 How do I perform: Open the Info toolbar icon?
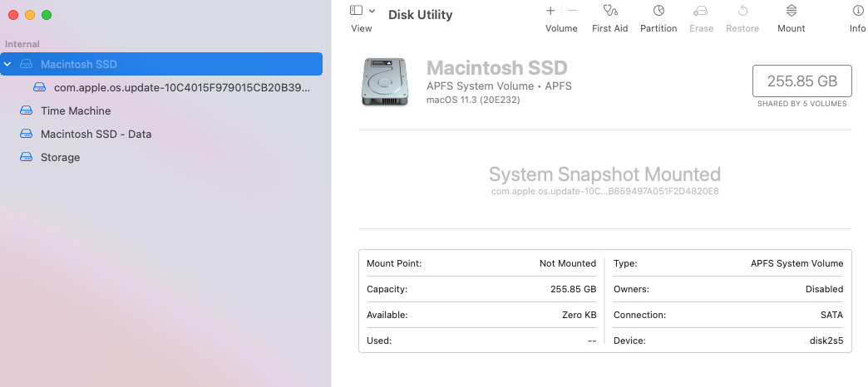pos(858,11)
